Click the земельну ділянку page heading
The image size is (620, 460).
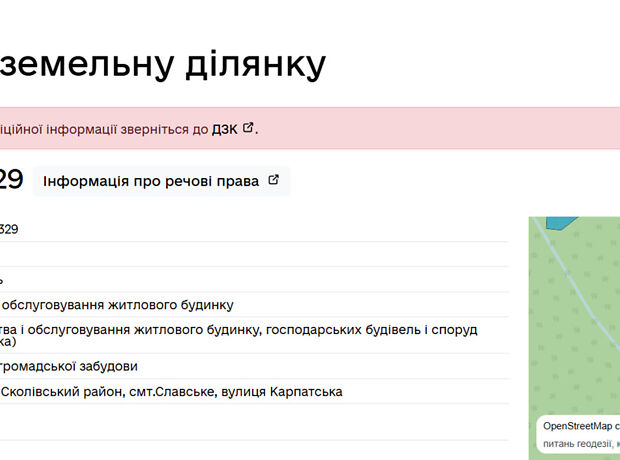162,64
